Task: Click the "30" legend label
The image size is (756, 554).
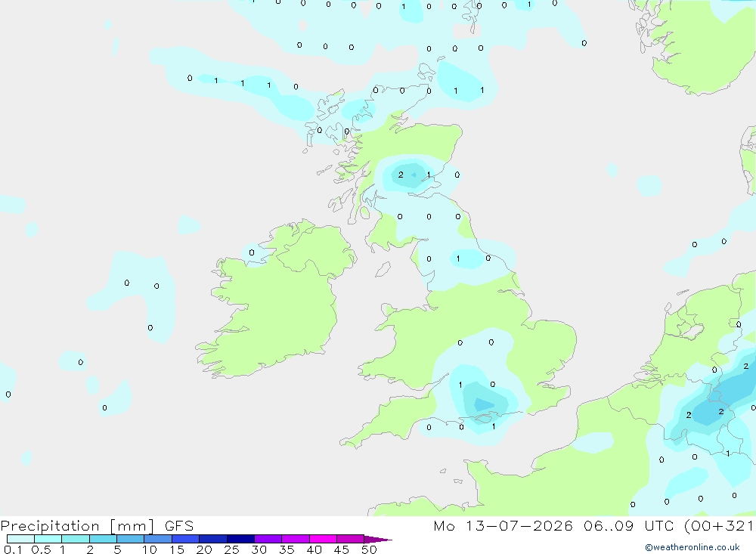Action: pos(259,549)
